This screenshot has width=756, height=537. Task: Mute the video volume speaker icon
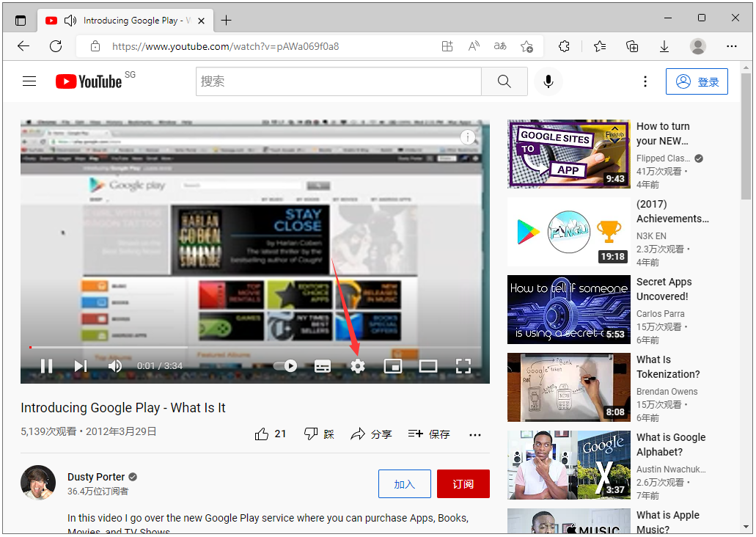pos(114,366)
